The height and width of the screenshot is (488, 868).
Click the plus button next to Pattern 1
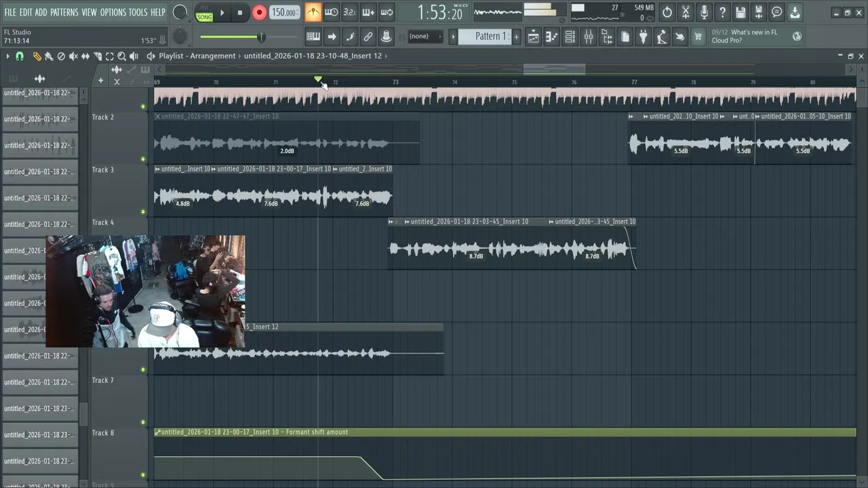click(517, 37)
